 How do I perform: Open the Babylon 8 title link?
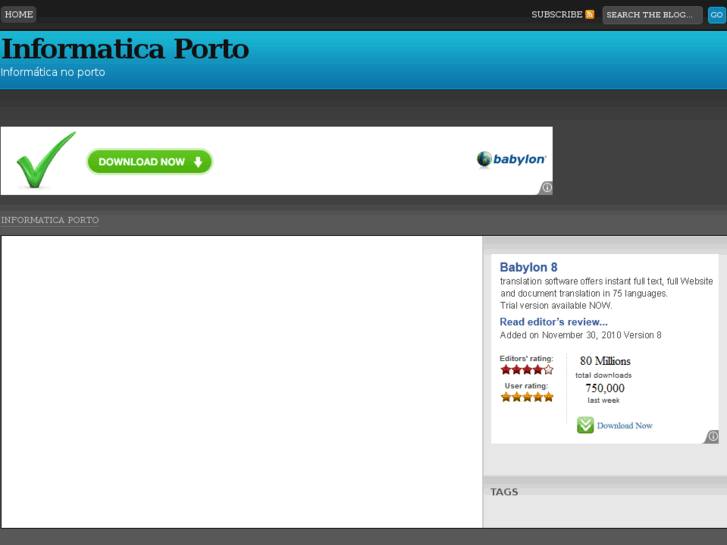(528, 267)
